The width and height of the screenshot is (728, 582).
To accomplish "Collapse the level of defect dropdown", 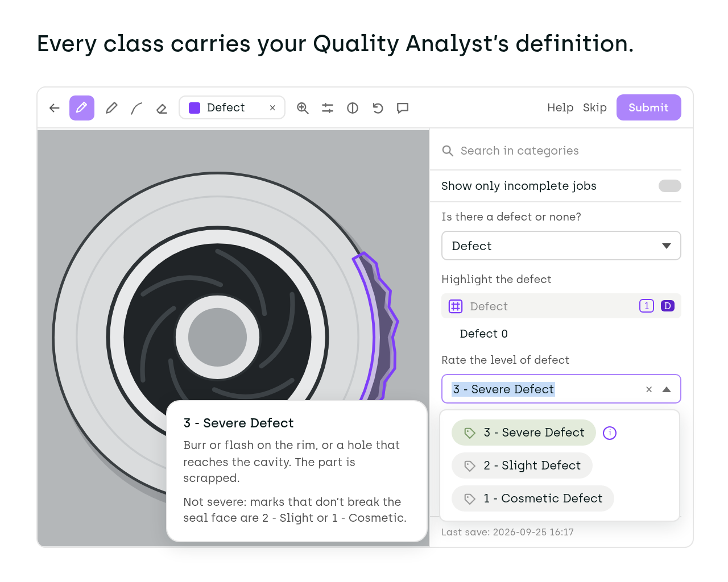I will click(667, 389).
